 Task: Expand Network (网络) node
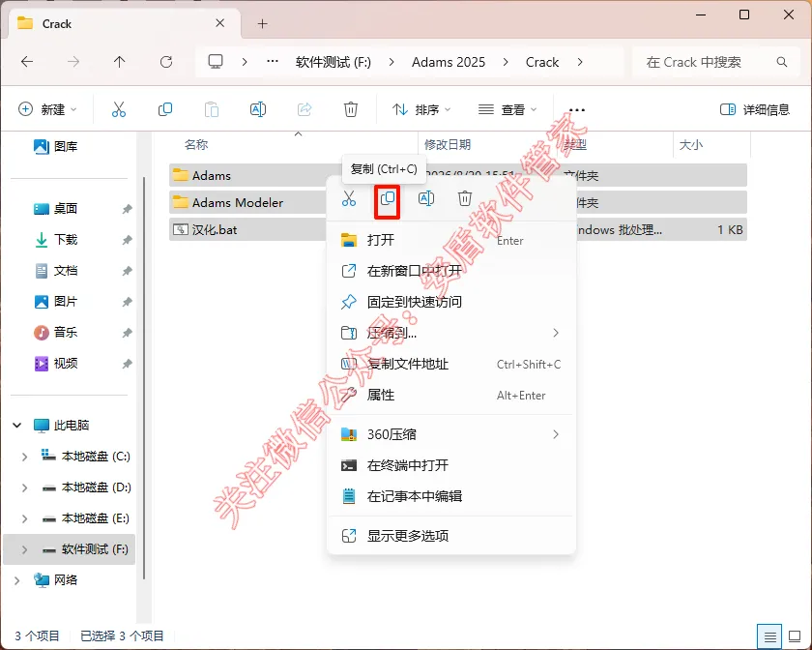[17, 580]
